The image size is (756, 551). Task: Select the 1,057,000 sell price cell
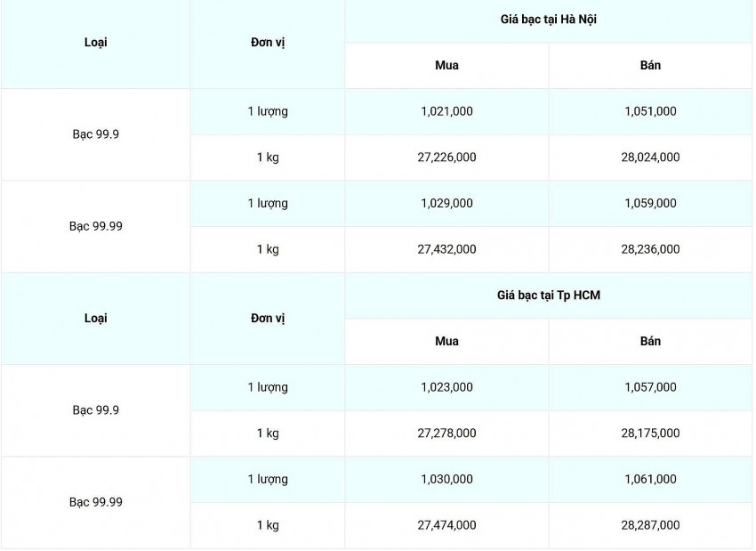pos(650,387)
